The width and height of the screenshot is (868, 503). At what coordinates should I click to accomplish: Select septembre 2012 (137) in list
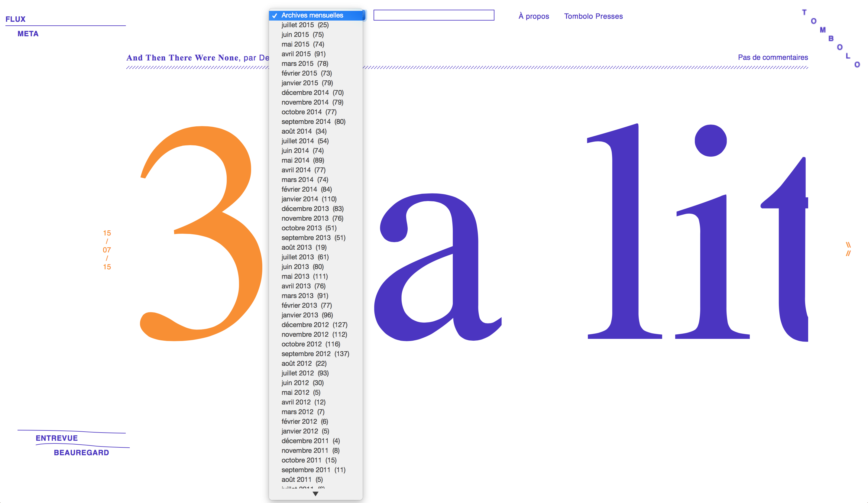tap(315, 353)
